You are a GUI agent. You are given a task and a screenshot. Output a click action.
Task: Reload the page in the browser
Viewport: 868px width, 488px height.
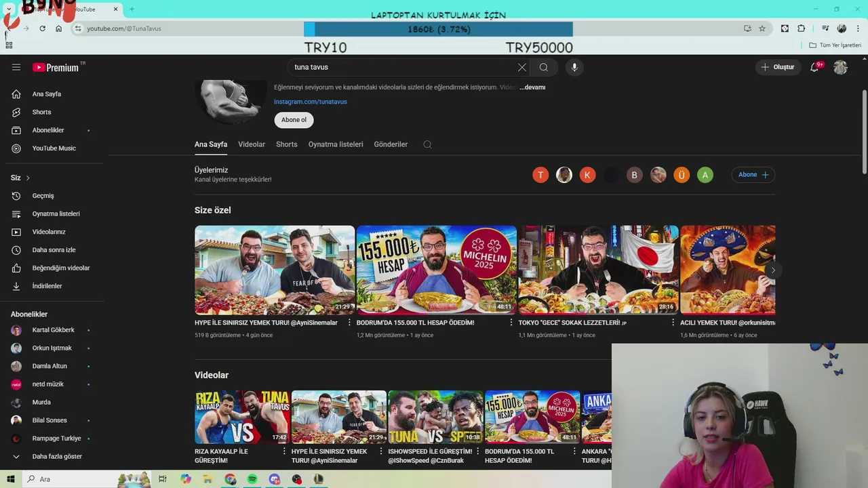click(42, 28)
